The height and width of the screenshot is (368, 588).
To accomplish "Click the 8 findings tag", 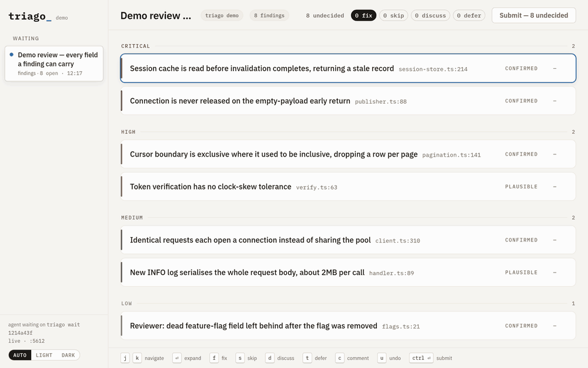I will 269,15.
